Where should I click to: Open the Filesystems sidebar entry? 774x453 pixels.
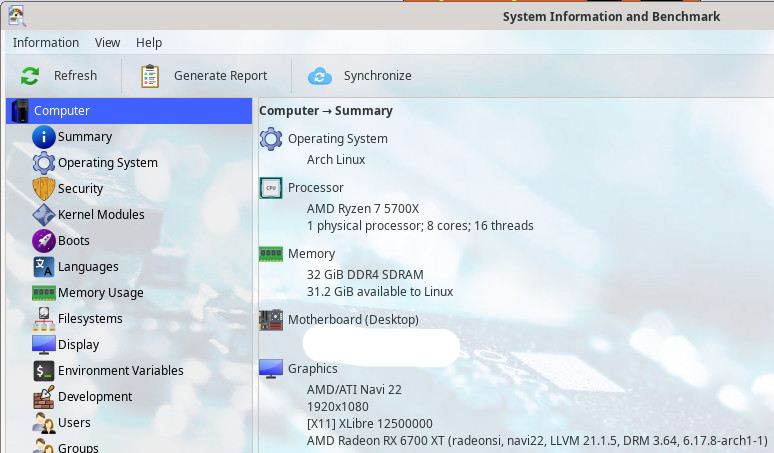[x=90, y=319]
